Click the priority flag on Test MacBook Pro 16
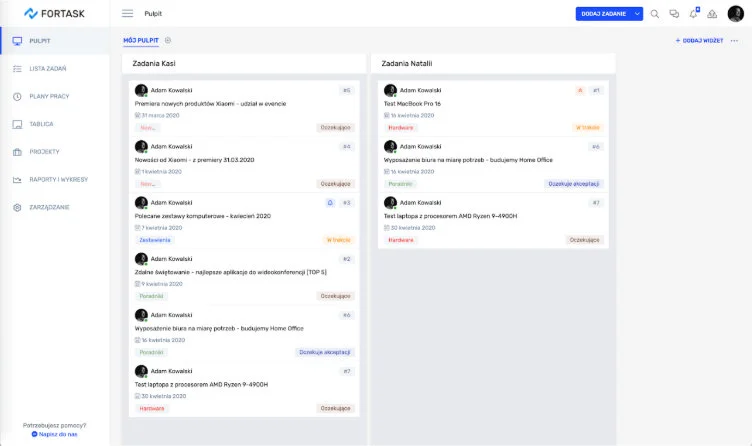The width and height of the screenshot is (752, 446). pos(579,90)
